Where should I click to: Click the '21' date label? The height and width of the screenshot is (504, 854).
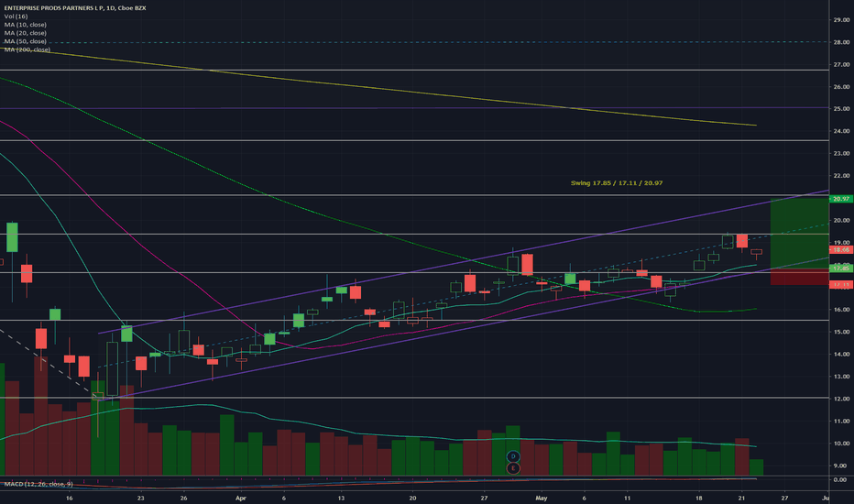tap(741, 498)
